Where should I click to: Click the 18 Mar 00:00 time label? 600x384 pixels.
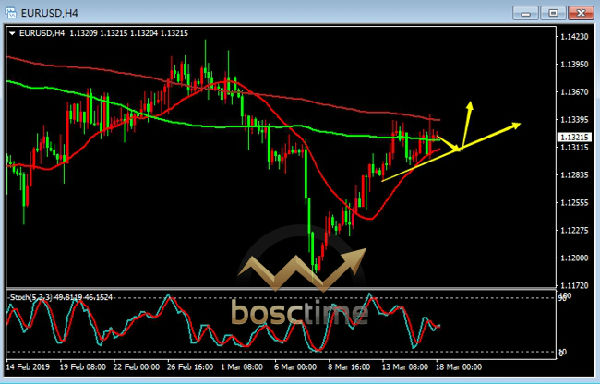click(459, 367)
